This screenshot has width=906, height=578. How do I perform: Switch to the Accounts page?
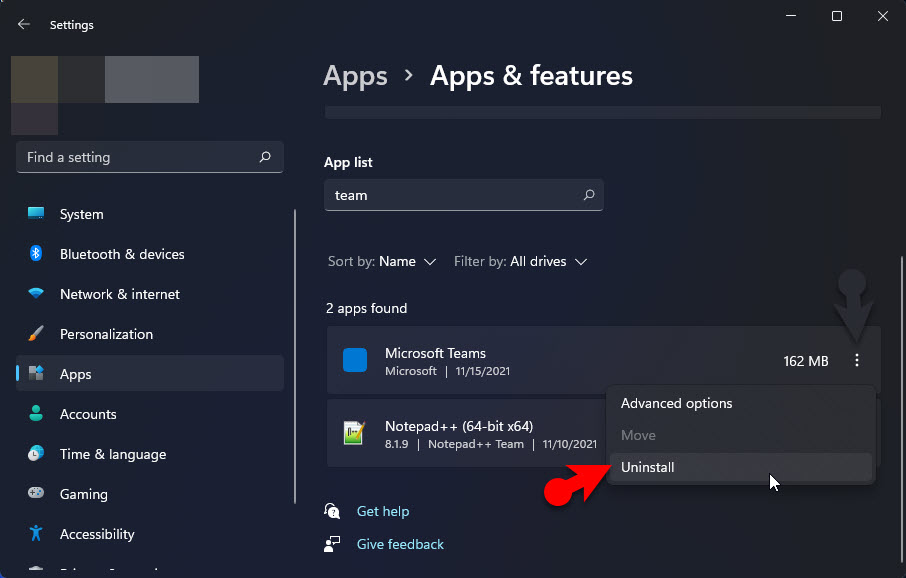click(150, 414)
